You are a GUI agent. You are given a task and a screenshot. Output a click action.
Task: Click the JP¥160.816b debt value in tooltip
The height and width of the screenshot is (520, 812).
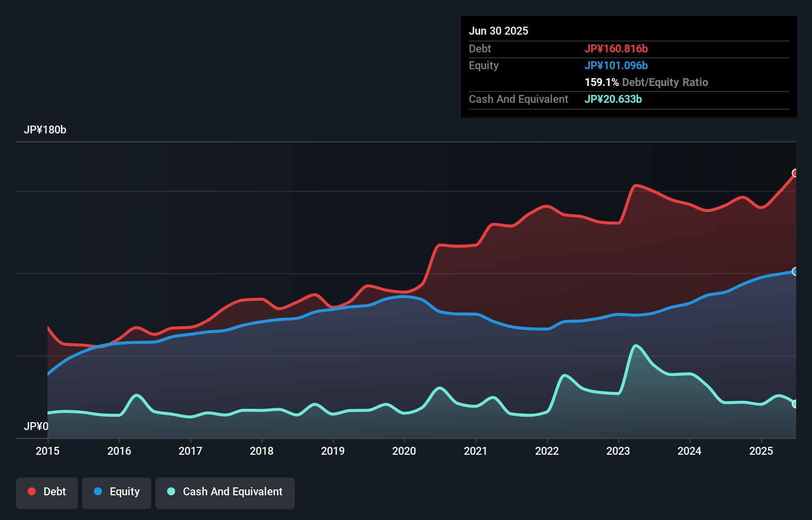pos(616,49)
